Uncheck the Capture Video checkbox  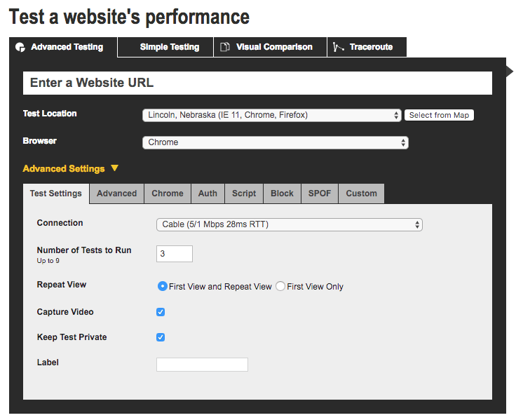point(161,312)
